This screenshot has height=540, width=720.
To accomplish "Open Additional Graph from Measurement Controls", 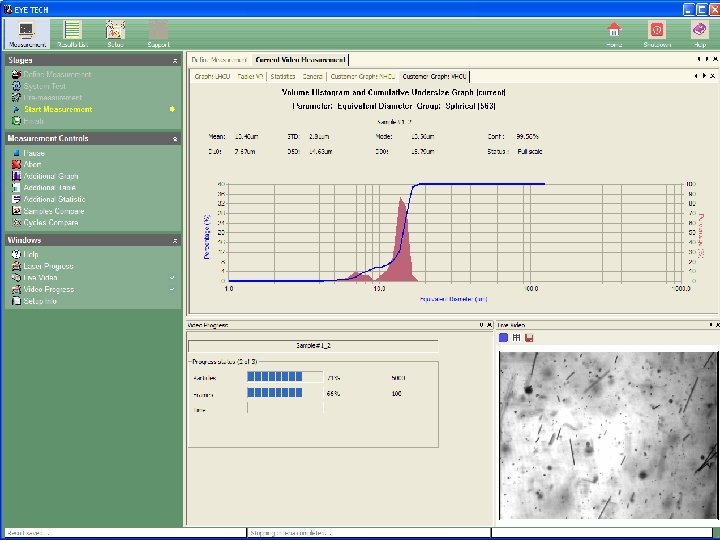I will click(x=50, y=176).
